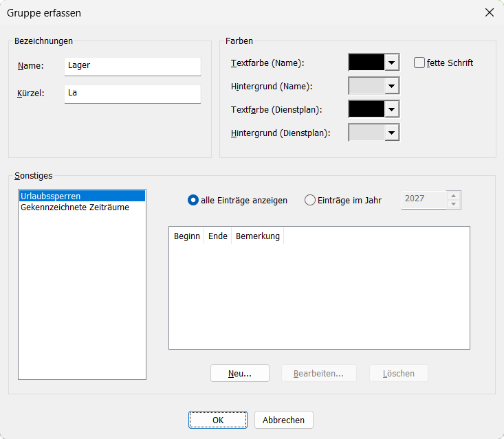Click the gray Hintergrund (Name) color swatch
Screen dimensions: 504x439
[366, 86]
